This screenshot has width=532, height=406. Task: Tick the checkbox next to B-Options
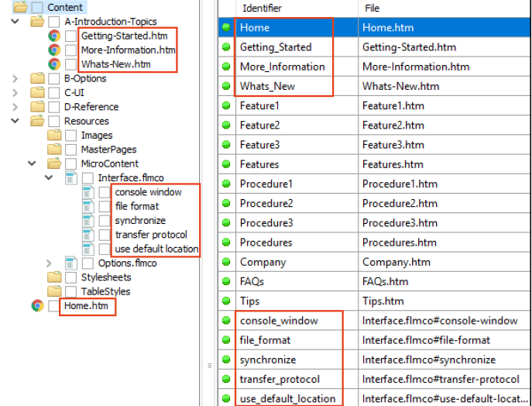[x=54, y=78]
